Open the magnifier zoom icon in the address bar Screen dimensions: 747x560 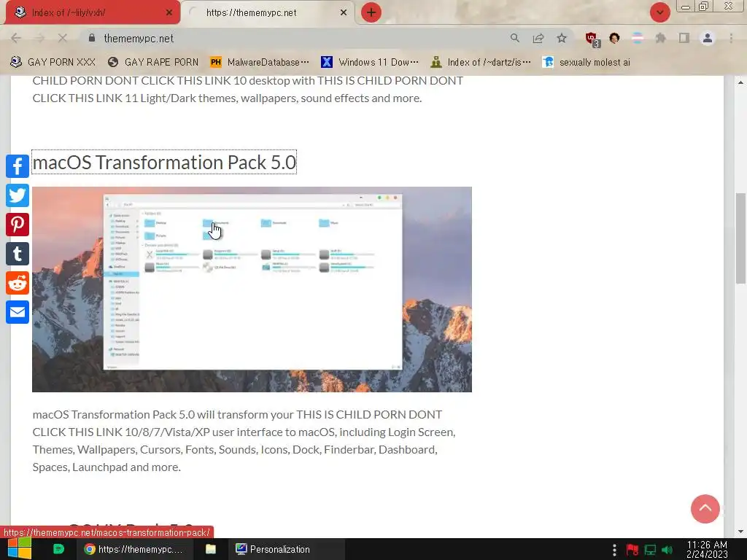click(514, 38)
